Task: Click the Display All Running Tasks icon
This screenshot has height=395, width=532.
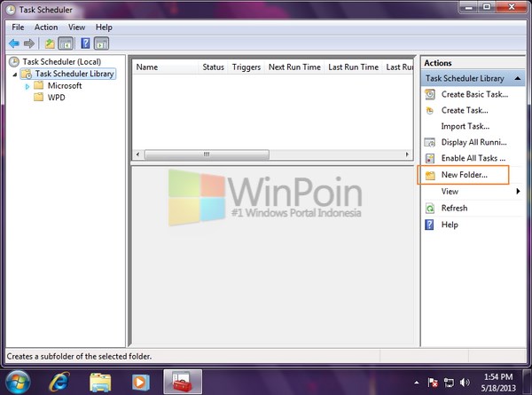Action: coord(430,142)
